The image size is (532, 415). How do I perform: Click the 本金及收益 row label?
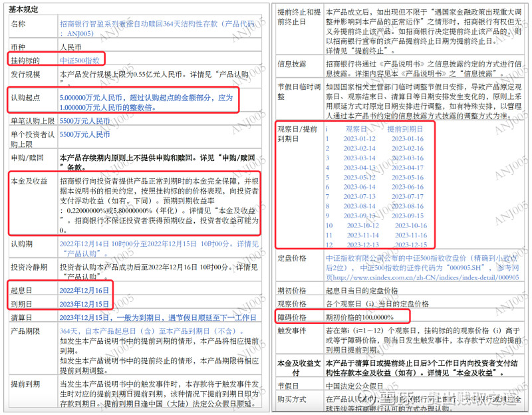click(x=29, y=181)
